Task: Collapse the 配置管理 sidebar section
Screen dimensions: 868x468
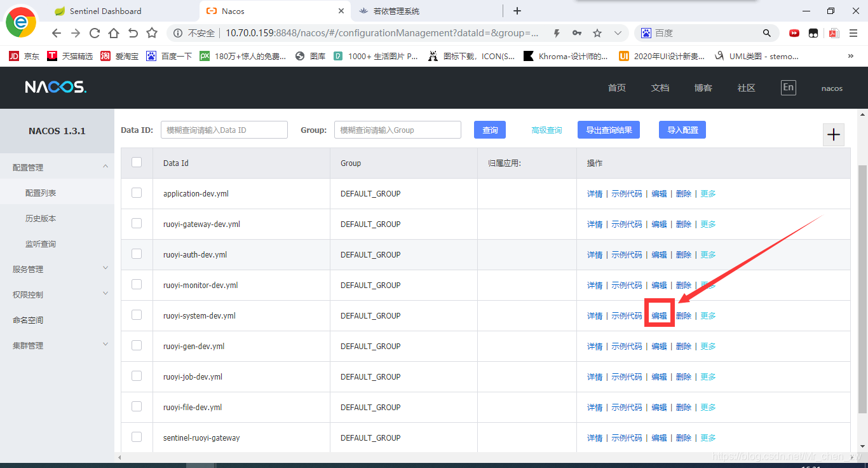Action: coord(57,167)
